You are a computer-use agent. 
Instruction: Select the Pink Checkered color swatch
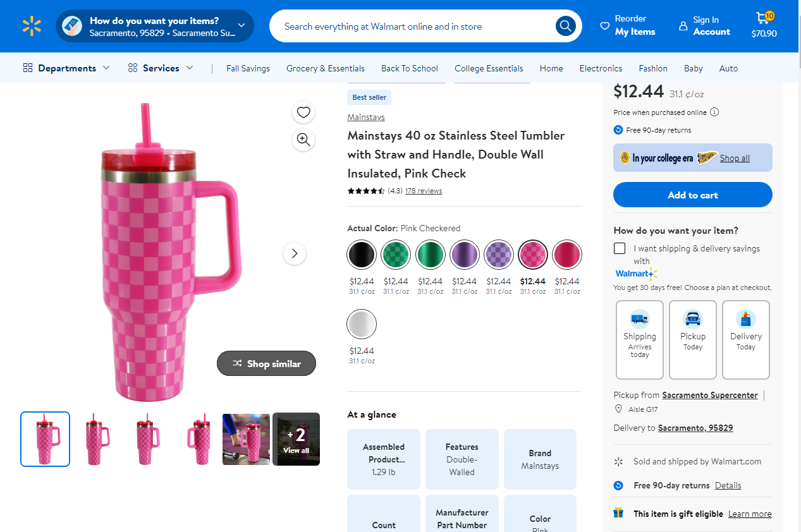pyautogui.click(x=532, y=254)
